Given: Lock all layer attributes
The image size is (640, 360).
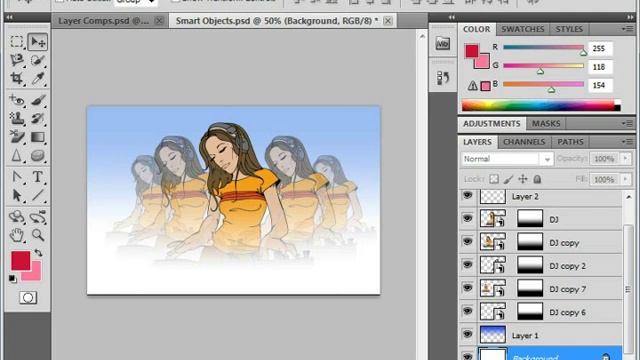Looking at the screenshot, I should pos(537,179).
